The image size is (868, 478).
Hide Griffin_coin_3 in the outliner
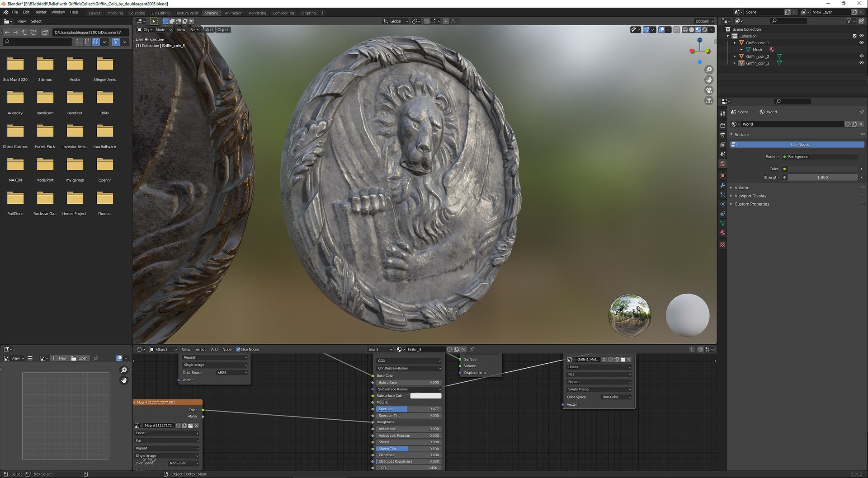point(861,63)
